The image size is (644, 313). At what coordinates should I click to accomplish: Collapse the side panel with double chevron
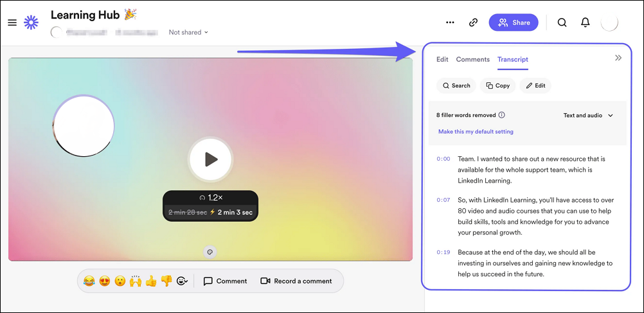point(618,58)
